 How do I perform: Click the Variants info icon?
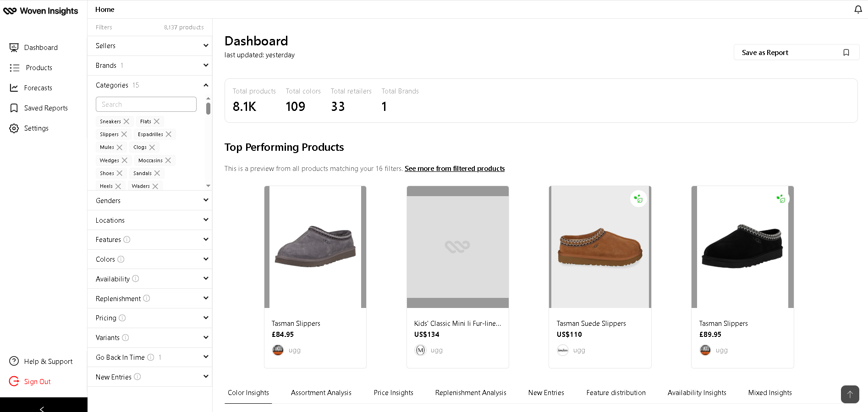tap(126, 338)
